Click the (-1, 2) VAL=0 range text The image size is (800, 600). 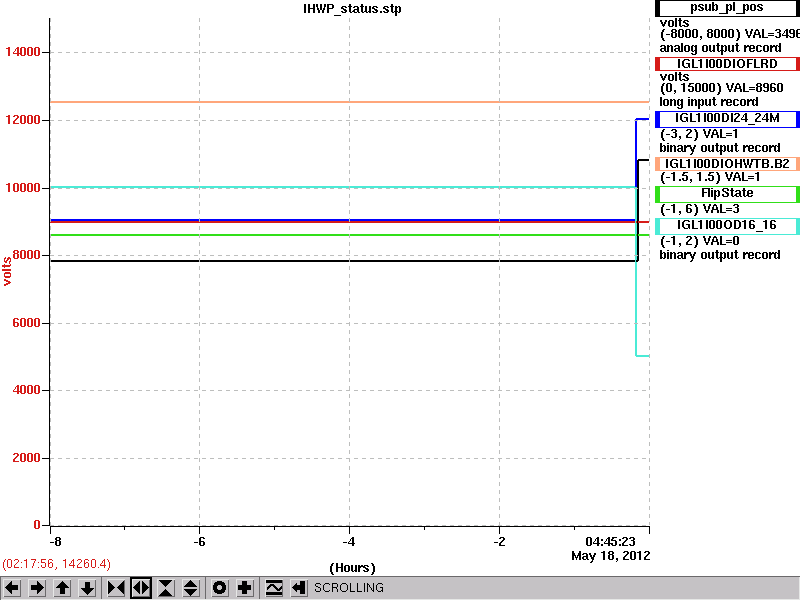pyautogui.click(x=699, y=241)
